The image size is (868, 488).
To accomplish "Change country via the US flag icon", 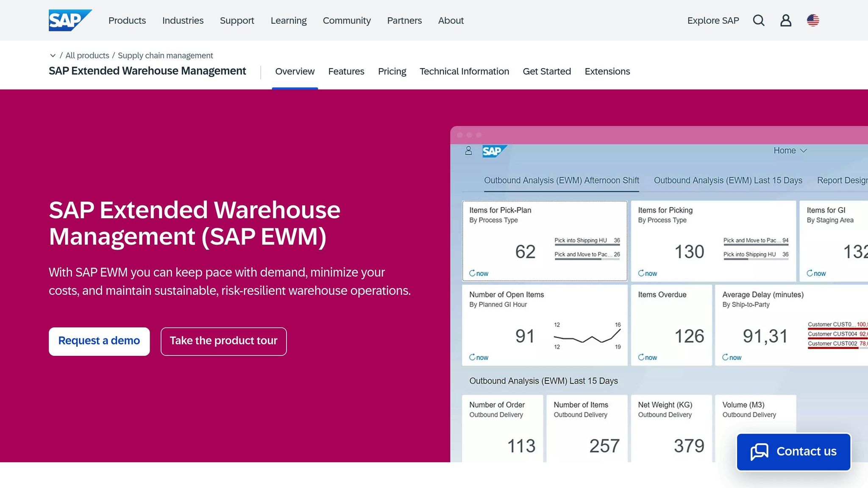I will click(x=813, y=20).
